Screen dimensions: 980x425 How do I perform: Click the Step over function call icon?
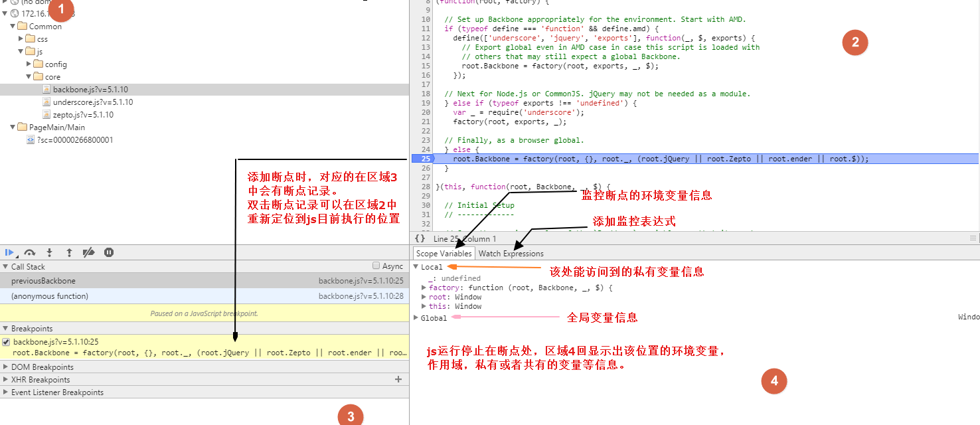click(29, 252)
